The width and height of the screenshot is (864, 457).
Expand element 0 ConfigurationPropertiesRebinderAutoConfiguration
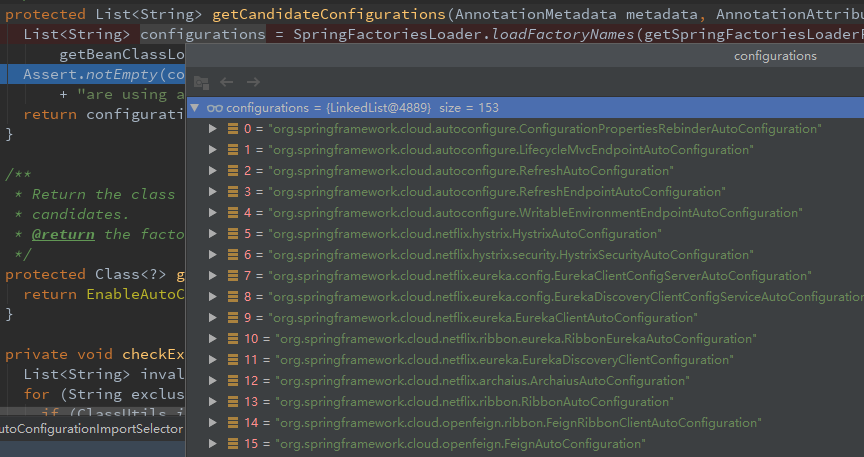click(x=212, y=128)
